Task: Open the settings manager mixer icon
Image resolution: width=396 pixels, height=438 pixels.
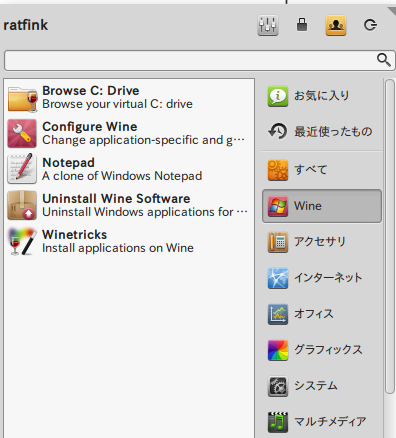Action: point(268,25)
